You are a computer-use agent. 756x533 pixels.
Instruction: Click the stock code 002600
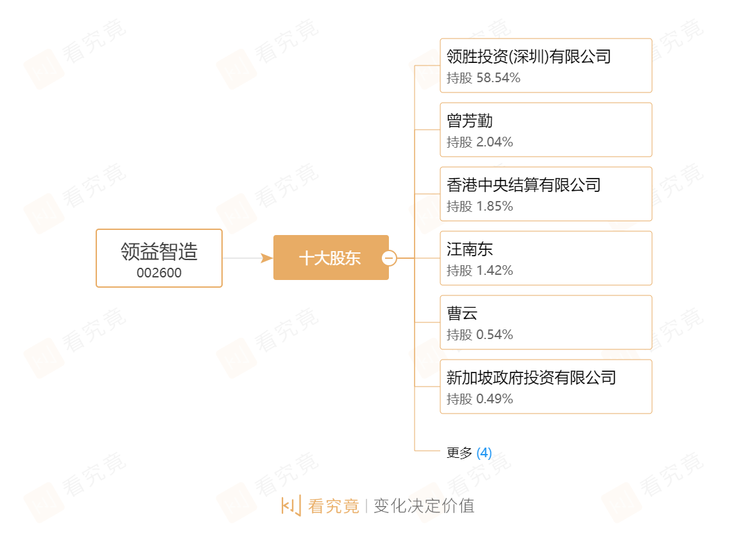click(159, 273)
